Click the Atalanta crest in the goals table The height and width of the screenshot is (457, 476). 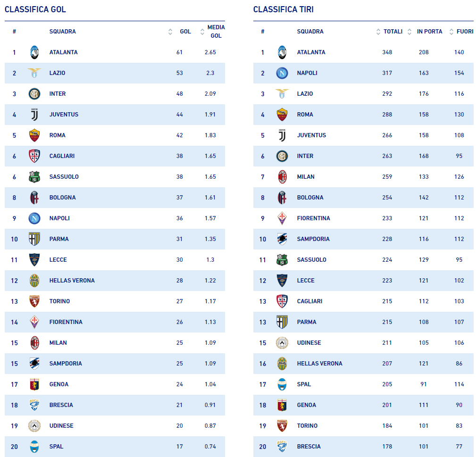34,52
